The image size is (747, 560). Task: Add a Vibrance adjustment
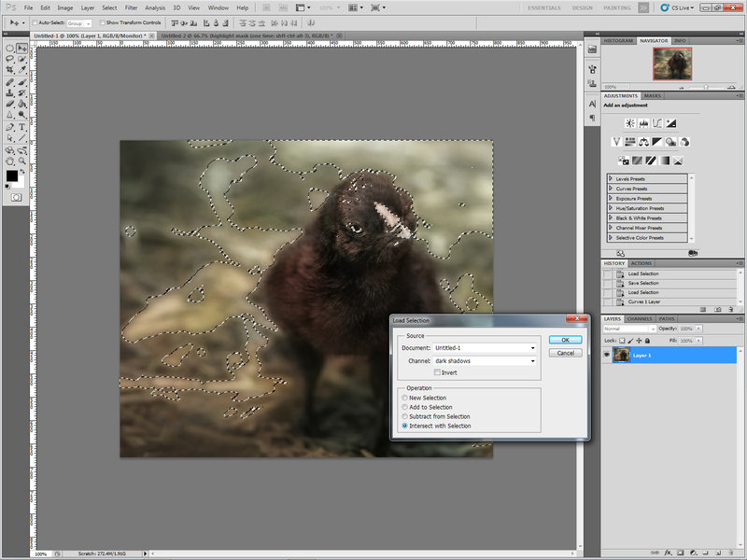pos(616,142)
